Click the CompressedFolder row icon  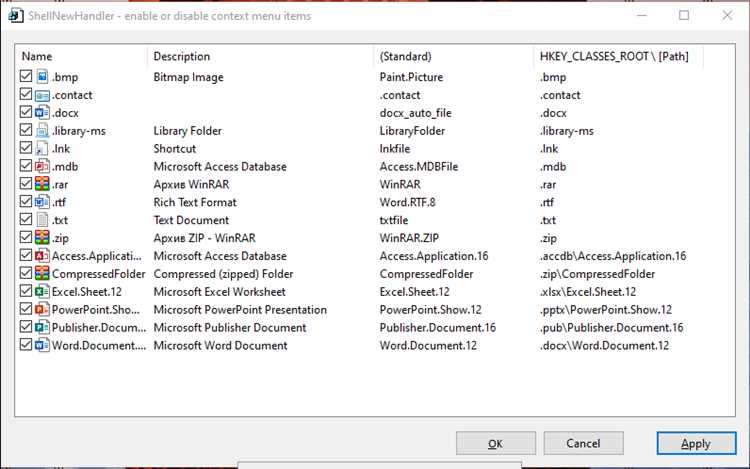[42, 273]
